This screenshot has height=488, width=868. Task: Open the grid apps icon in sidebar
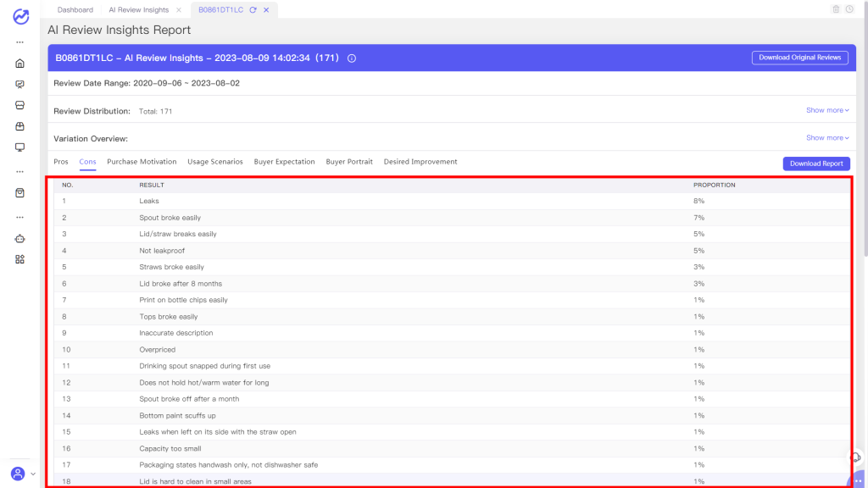(x=19, y=259)
